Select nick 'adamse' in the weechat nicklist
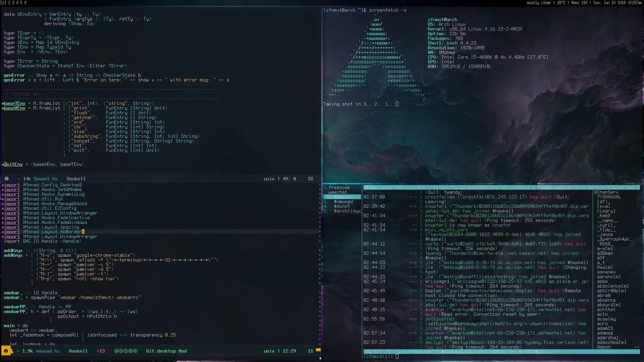This screenshot has height=362, width=644. 605,333
